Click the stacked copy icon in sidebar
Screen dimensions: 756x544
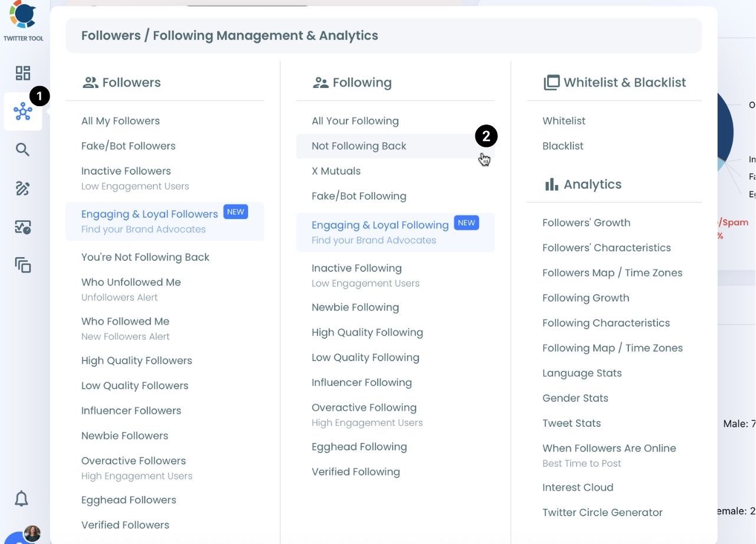coord(23,266)
